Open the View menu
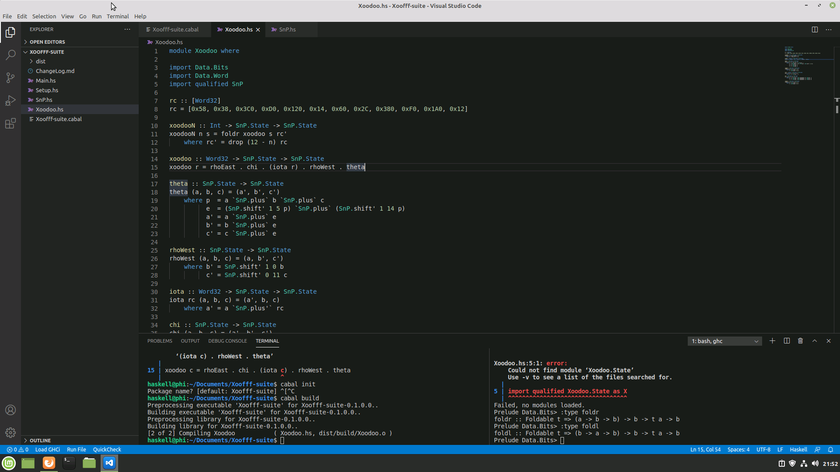This screenshot has height=472, width=840. click(68, 16)
